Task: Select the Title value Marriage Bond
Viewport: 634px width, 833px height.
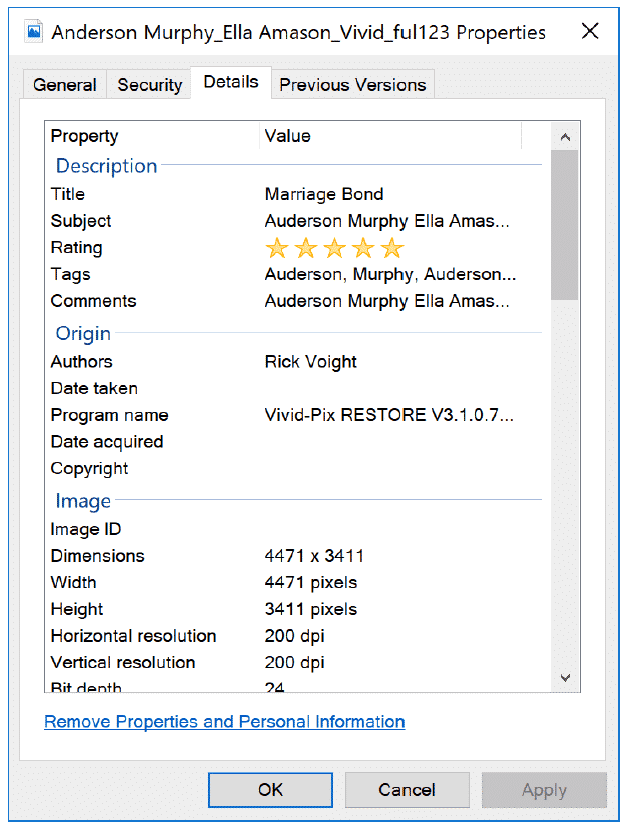Action: point(324,194)
